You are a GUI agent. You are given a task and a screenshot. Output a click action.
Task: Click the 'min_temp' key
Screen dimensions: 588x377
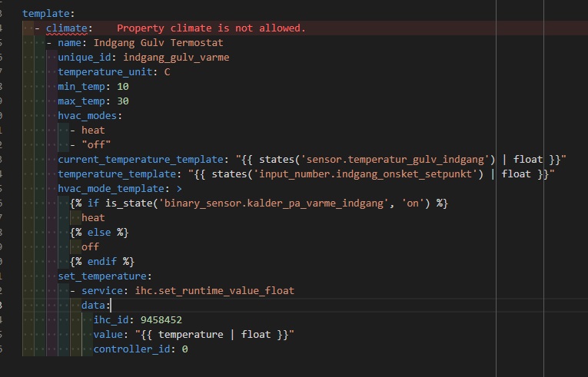[81, 87]
